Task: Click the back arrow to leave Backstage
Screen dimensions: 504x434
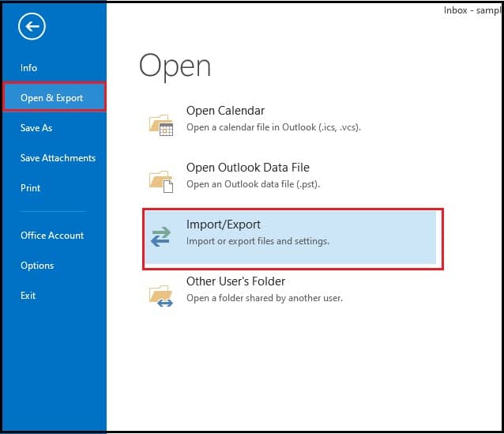Action: [x=32, y=28]
